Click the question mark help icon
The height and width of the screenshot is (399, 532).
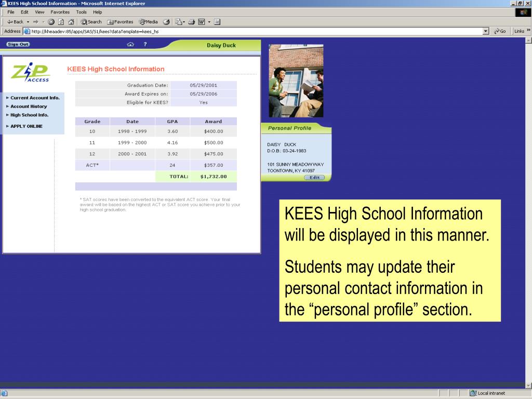[145, 44]
